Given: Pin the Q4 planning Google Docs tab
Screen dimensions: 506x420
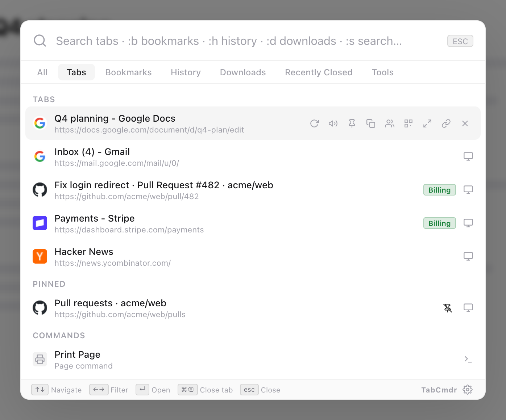Looking at the screenshot, I should click(352, 123).
